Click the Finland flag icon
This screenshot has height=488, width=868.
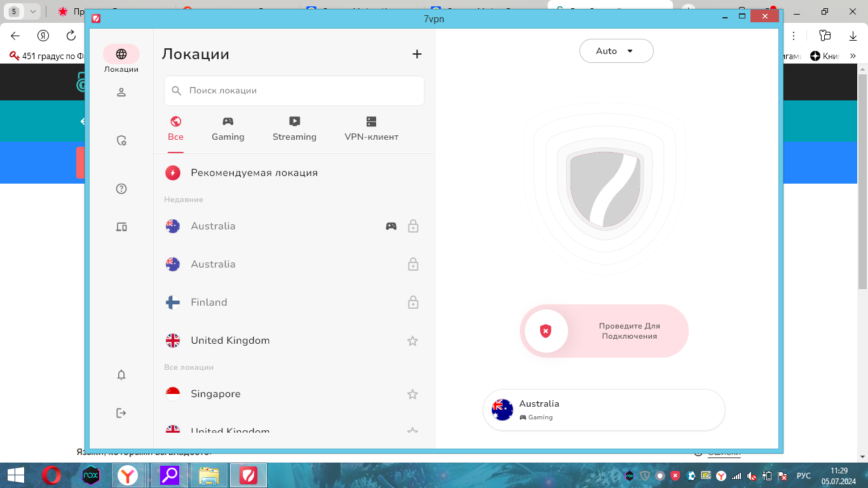point(172,302)
